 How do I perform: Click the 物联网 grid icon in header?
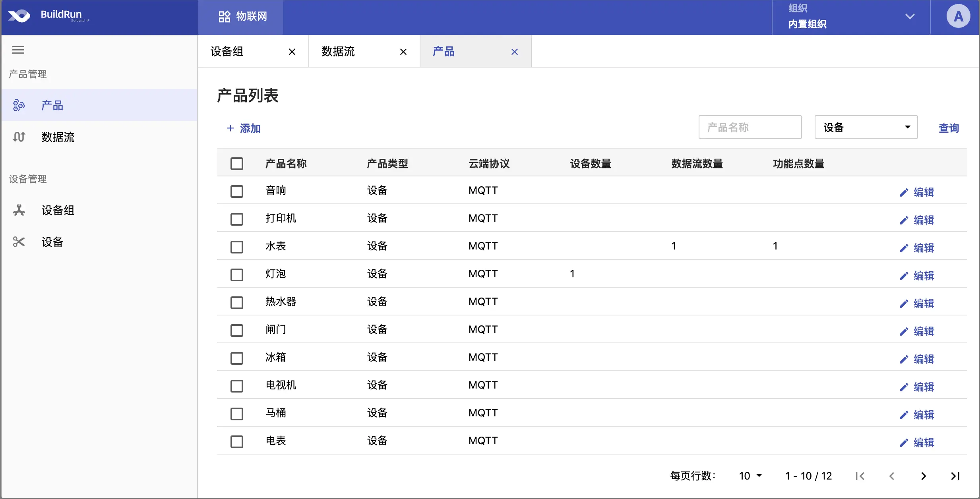click(225, 17)
